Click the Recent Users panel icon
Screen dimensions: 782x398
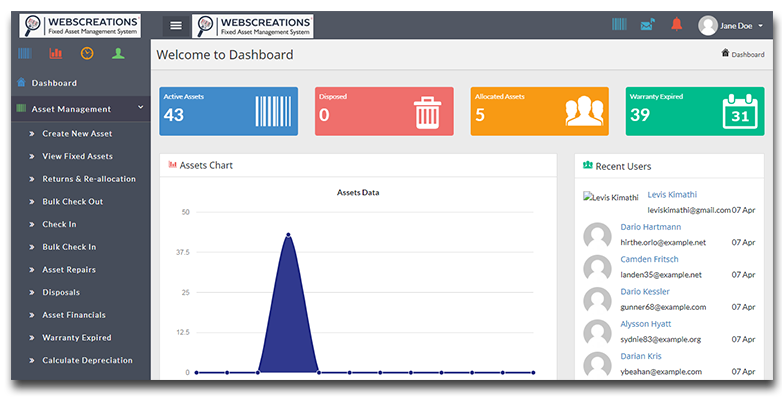pyautogui.click(x=587, y=165)
